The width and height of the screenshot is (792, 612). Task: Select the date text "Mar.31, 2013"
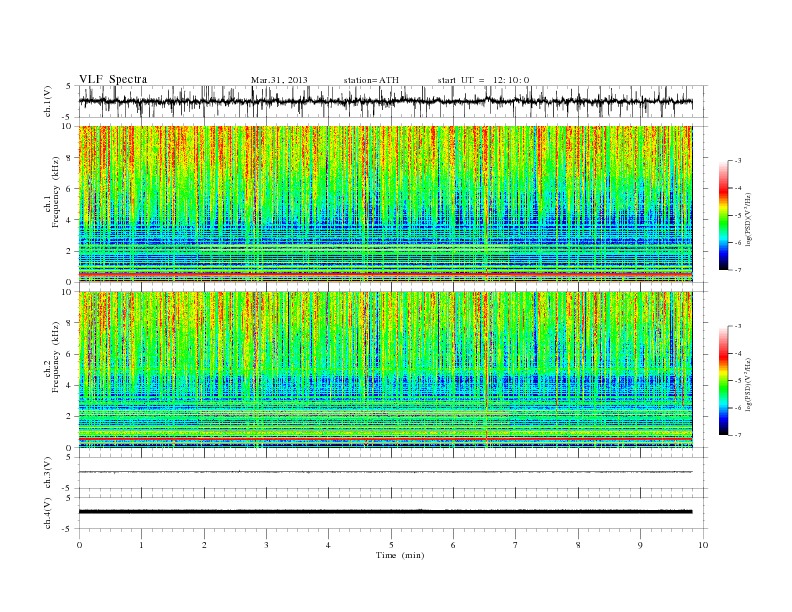(279, 80)
